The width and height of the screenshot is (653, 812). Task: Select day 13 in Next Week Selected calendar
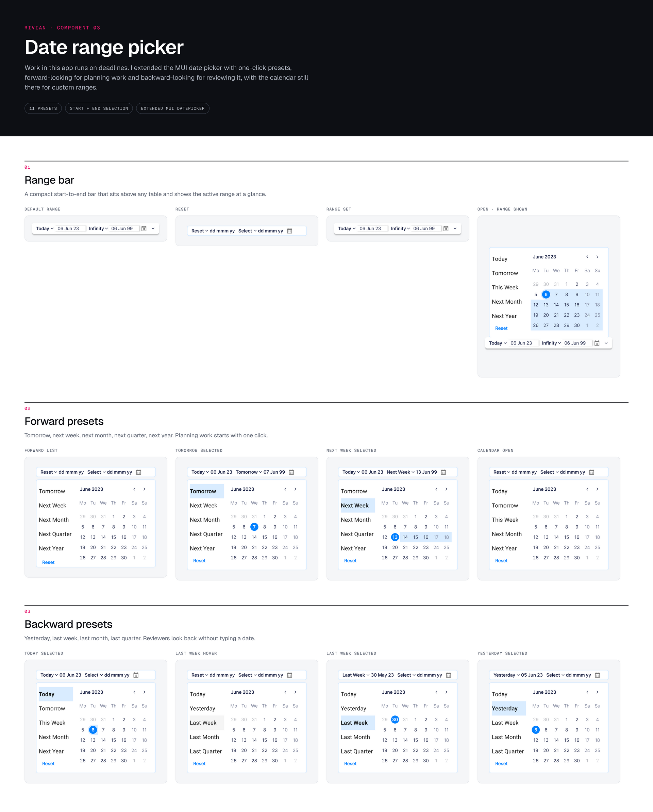pos(395,537)
